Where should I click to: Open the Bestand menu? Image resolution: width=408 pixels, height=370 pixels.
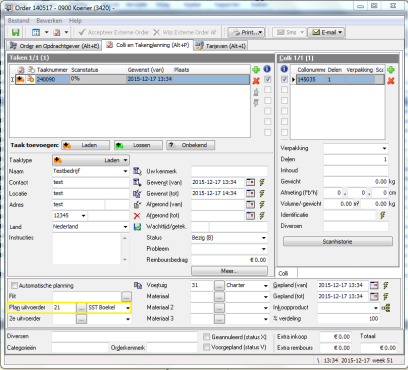coord(18,21)
